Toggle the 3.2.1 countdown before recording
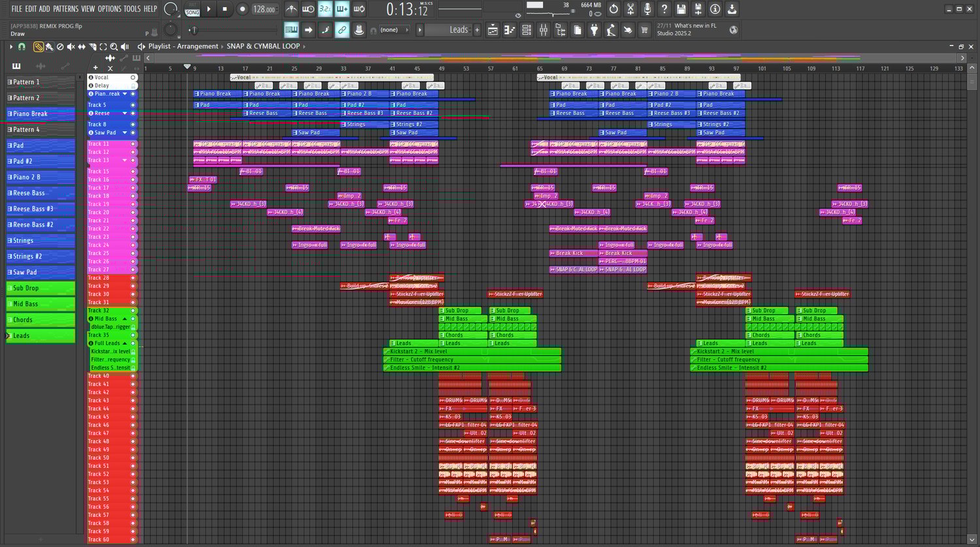This screenshot has width=980, height=547. coord(325,9)
